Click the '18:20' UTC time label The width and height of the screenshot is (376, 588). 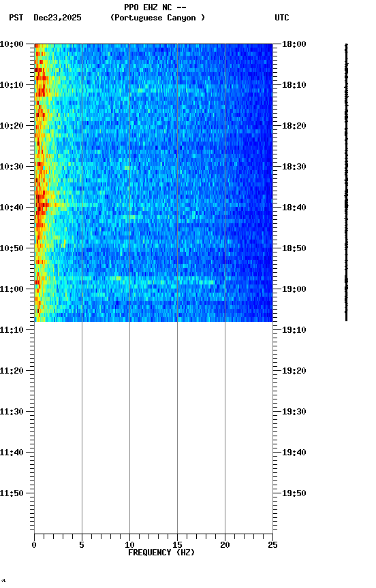pyautogui.click(x=294, y=126)
